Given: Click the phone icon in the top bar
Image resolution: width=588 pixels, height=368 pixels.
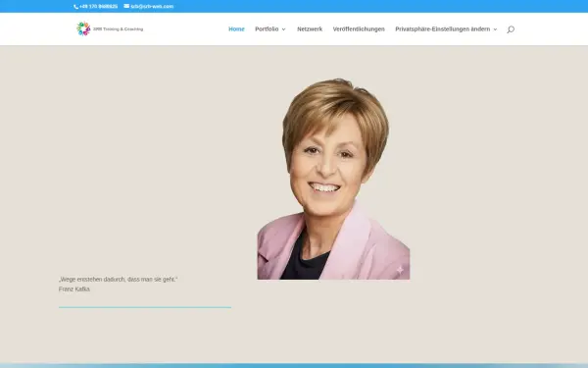Looking at the screenshot, I should click(x=75, y=7).
